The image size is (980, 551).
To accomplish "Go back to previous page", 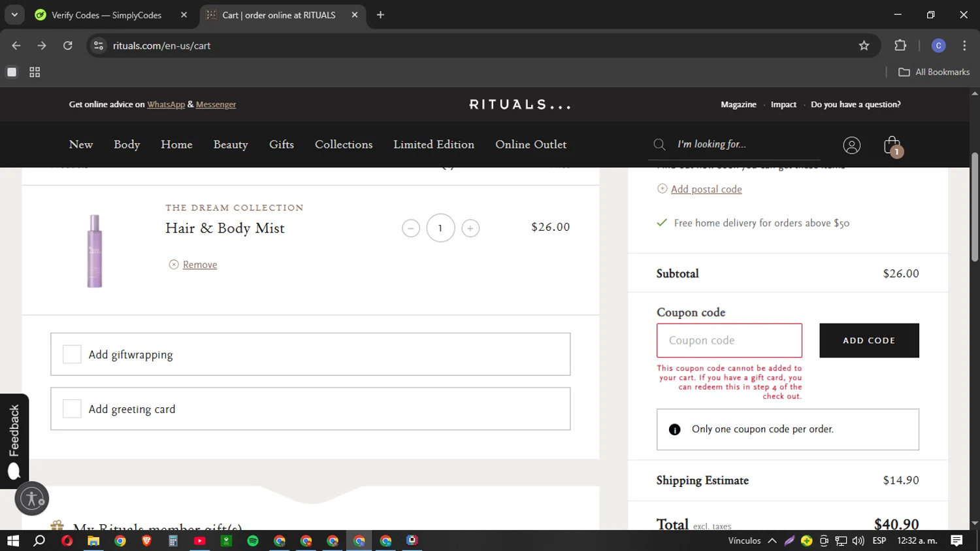I will [16, 46].
